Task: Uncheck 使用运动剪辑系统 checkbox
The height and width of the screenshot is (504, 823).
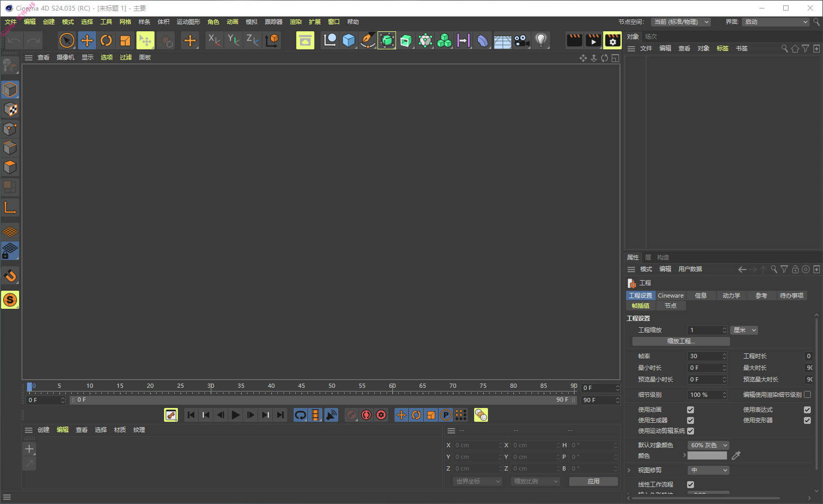Action: pyautogui.click(x=690, y=431)
